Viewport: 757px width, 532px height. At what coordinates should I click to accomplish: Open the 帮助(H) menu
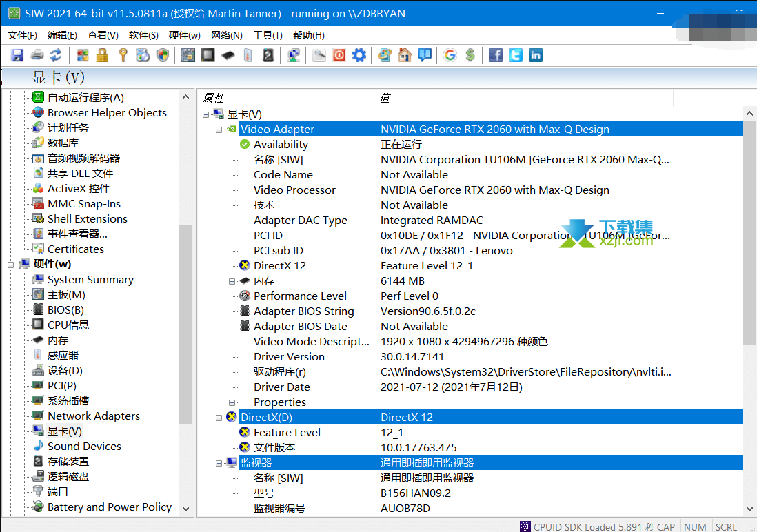(x=308, y=35)
